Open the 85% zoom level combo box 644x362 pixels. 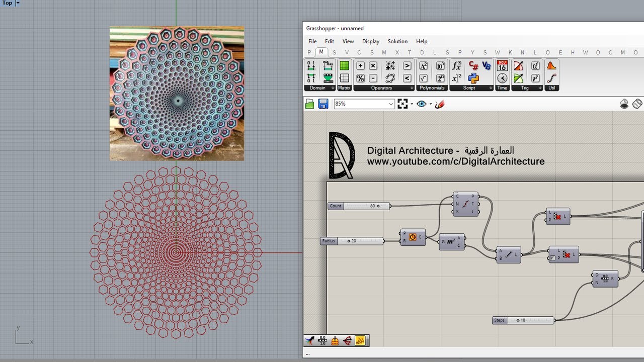pos(364,104)
